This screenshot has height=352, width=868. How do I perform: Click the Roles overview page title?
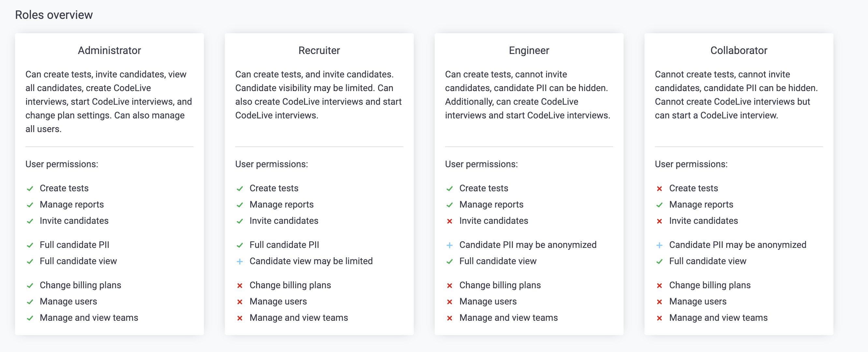tap(54, 15)
